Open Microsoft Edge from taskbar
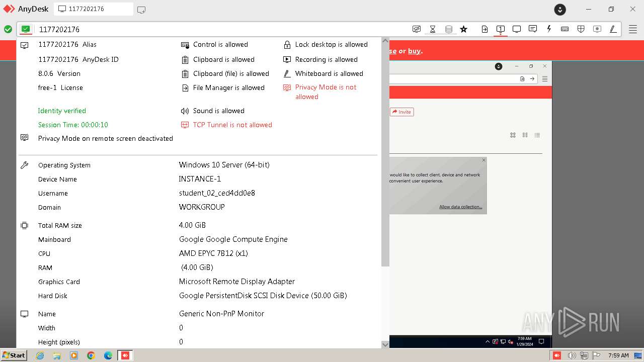 108,355
